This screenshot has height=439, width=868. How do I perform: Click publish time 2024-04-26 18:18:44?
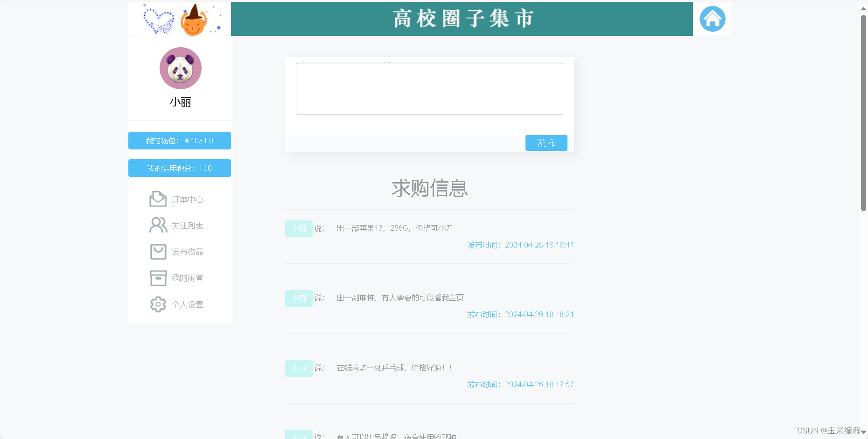[x=520, y=245]
